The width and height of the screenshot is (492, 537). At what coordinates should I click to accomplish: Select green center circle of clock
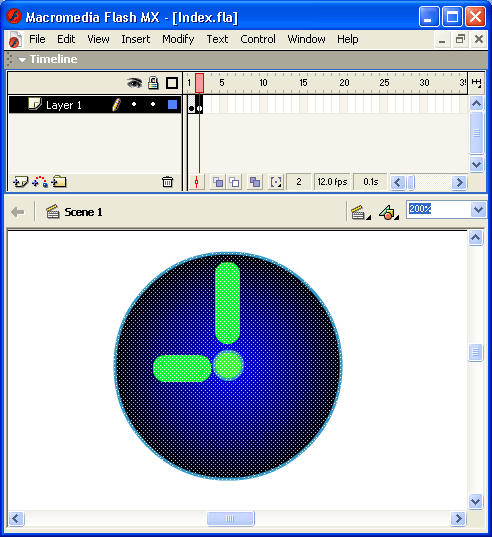pyautogui.click(x=228, y=365)
